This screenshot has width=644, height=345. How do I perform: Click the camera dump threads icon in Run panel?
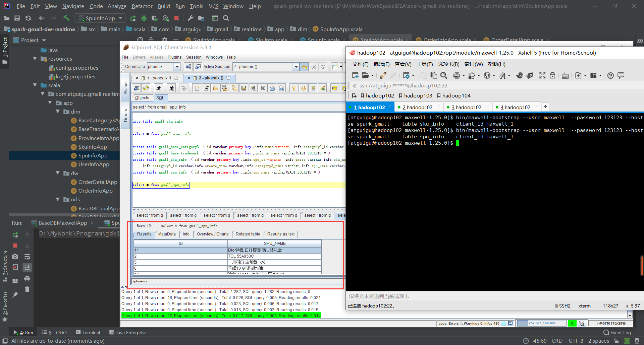pos(15,256)
